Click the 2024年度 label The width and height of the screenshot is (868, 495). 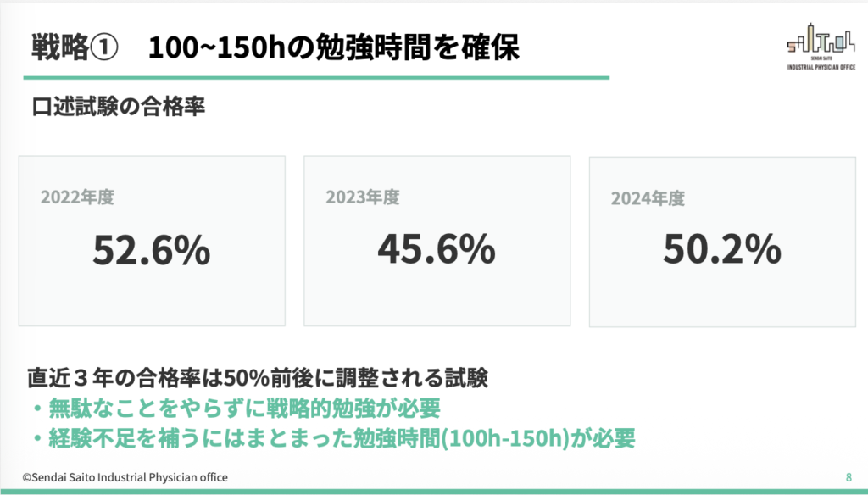click(648, 198)
